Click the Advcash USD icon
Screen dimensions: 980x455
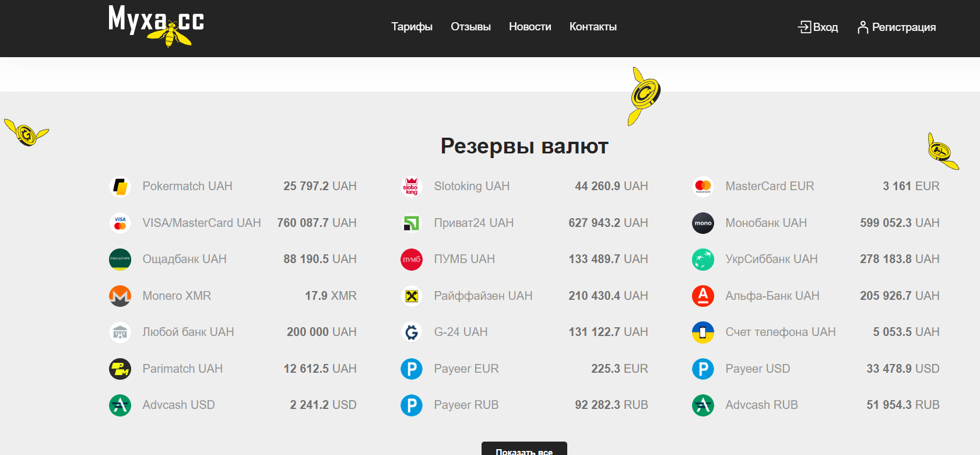pyautogui.click(x=120, y=405)
